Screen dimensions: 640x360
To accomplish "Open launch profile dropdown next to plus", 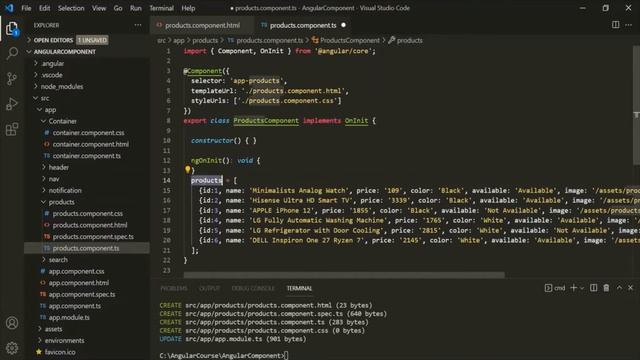I will 582,288.
